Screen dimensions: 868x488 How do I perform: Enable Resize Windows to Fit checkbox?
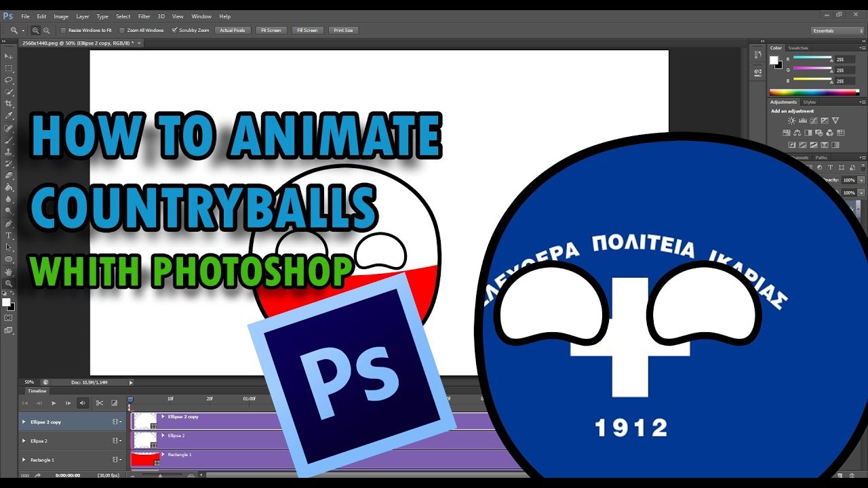click(64, 30)
